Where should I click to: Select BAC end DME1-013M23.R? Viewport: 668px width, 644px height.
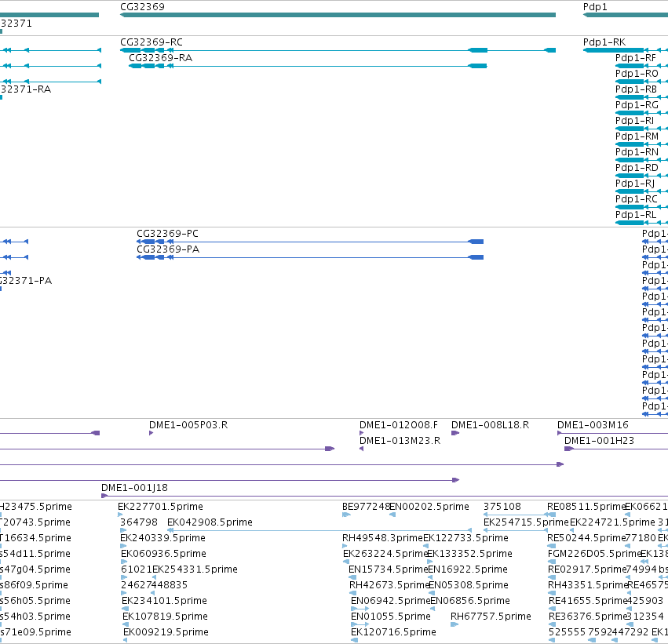(400, 441)
